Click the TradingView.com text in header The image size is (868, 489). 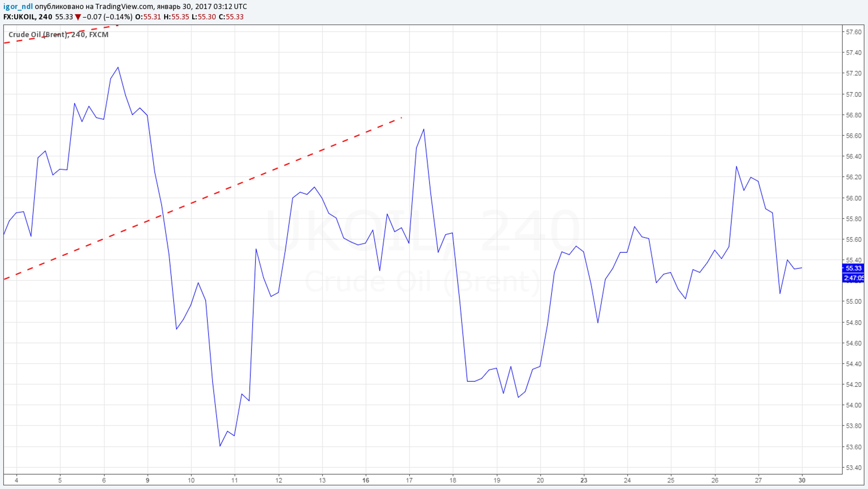coord(124,6)
